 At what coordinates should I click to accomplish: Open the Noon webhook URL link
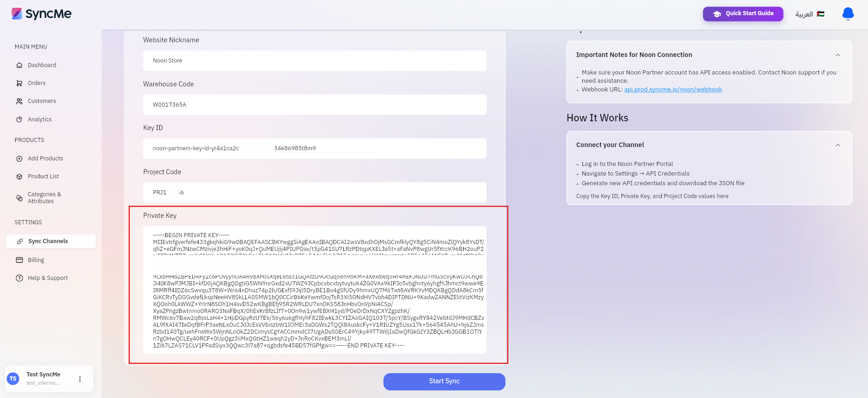(673, 90)
